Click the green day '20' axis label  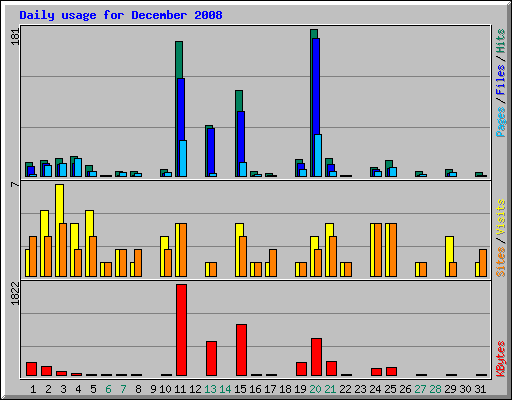point(315,389)
